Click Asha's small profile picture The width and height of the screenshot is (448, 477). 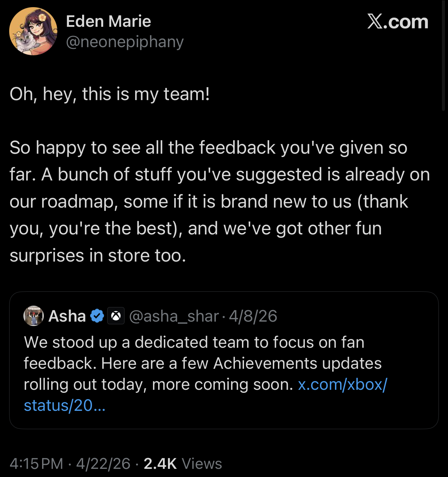tap(33, 316)
